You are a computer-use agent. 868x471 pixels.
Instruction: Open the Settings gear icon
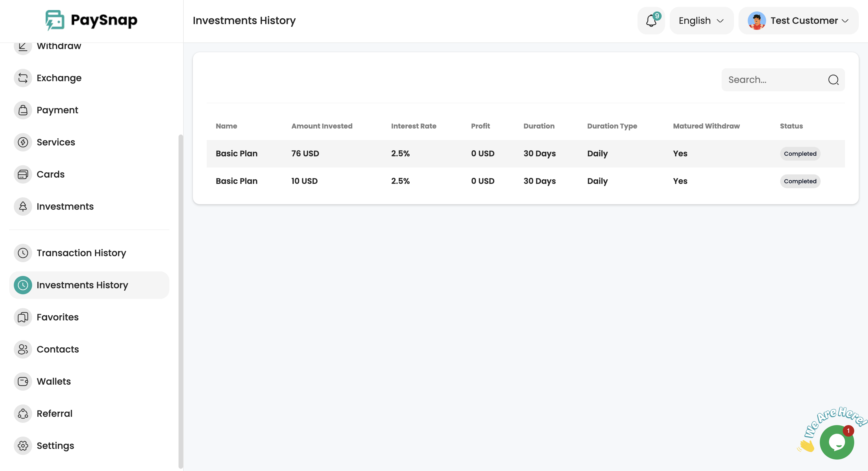23,445
